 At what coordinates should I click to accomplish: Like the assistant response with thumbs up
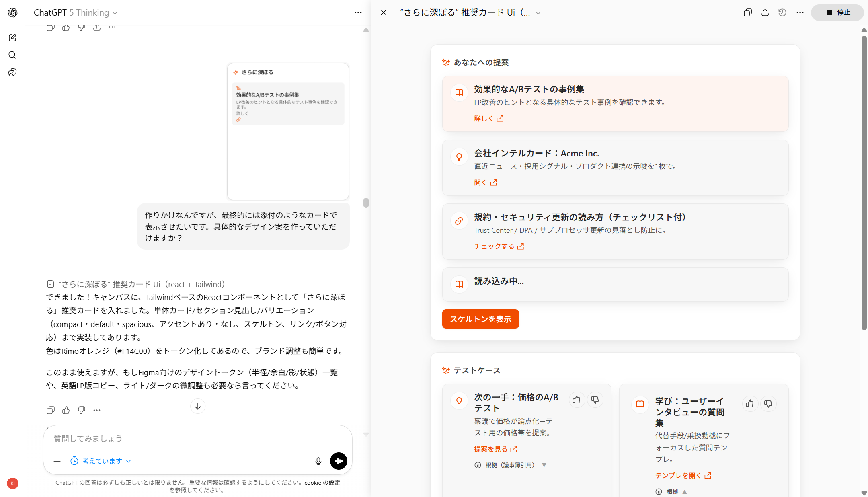tap(66, 410)
